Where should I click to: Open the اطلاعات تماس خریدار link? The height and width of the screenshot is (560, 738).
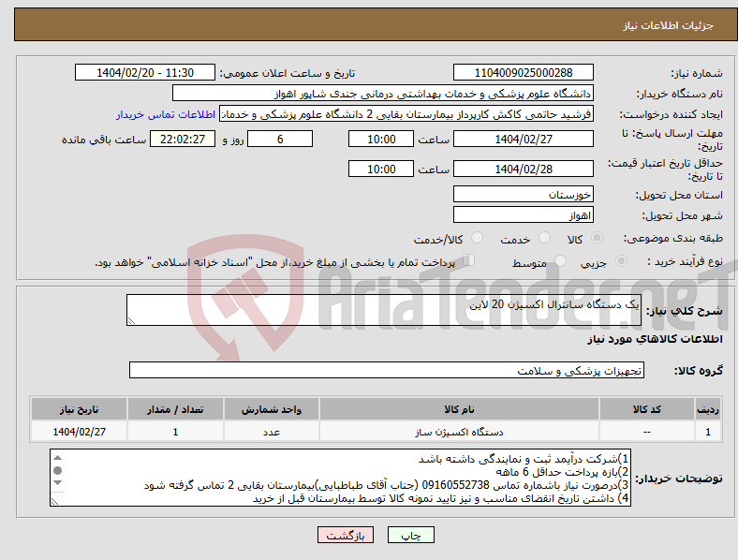166,114
